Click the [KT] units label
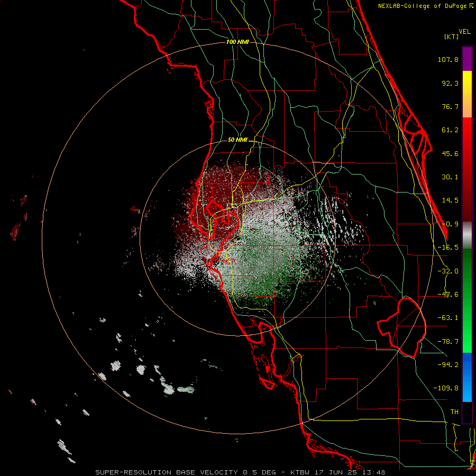Viewport: 476px width, 476px height. pyautogui.click(x=452, y=36)
